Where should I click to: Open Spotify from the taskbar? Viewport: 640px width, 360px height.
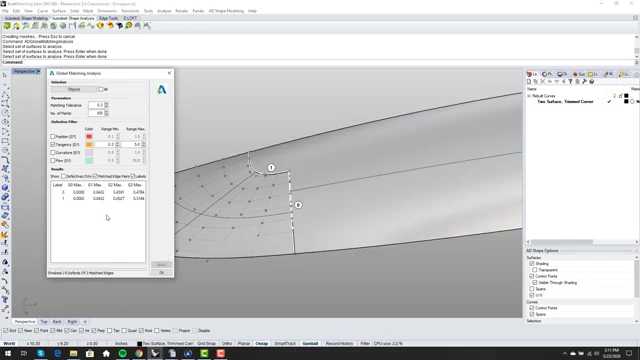tap(122, 353)
